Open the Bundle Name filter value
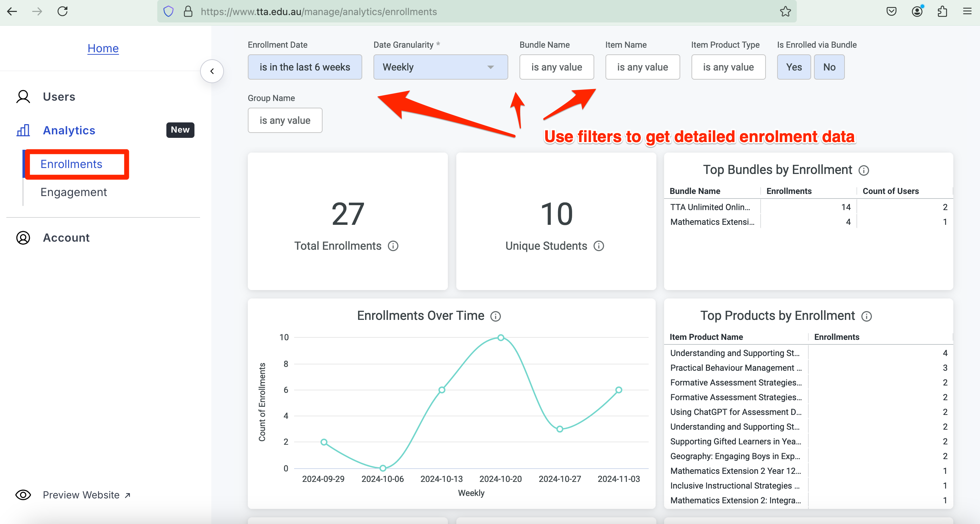 556,67
